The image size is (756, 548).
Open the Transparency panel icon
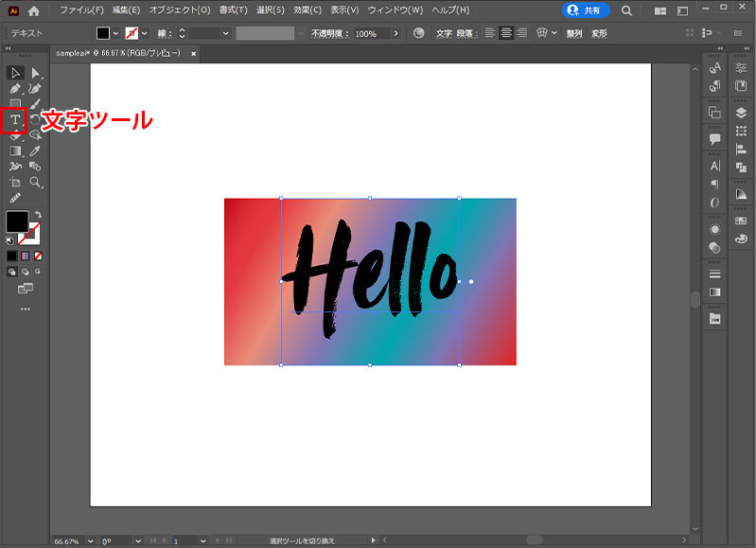pos(714,247)
